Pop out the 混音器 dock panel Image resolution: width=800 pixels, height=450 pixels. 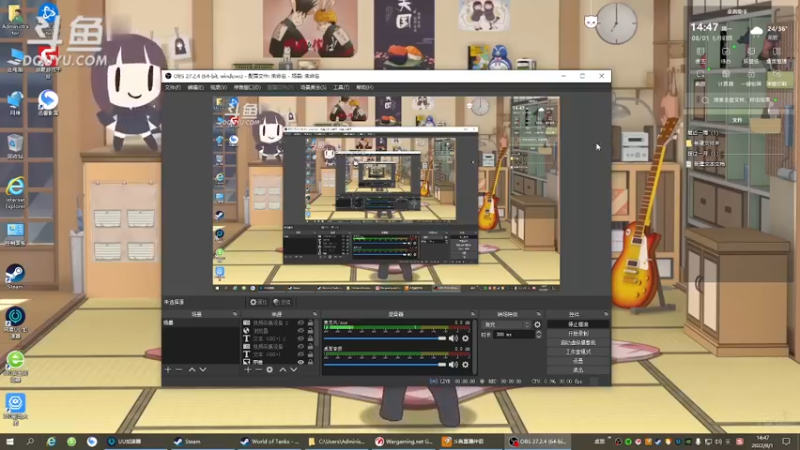(472, 314)
